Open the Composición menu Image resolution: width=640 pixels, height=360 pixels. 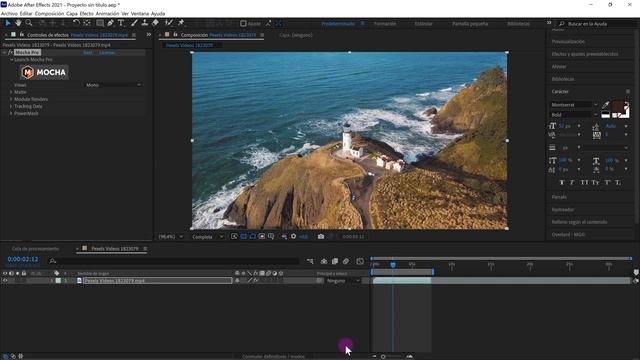tap(49, 13)
